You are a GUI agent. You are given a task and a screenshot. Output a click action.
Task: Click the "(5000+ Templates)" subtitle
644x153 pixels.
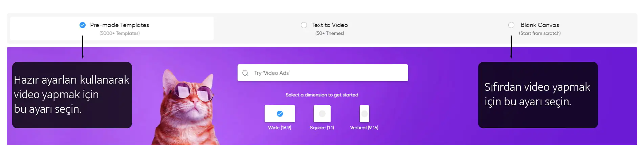(x=119, y=33)
